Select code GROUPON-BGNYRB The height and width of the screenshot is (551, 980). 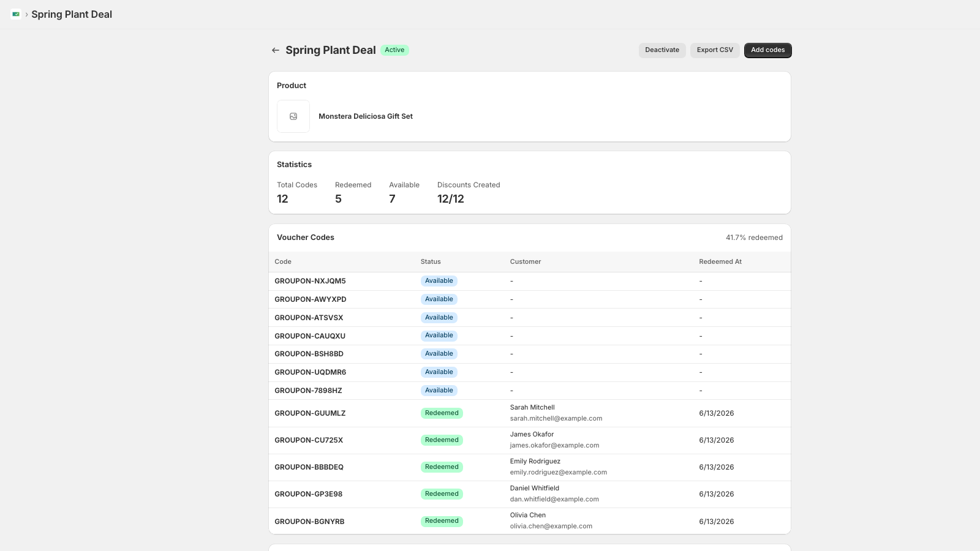pos(309,522)
